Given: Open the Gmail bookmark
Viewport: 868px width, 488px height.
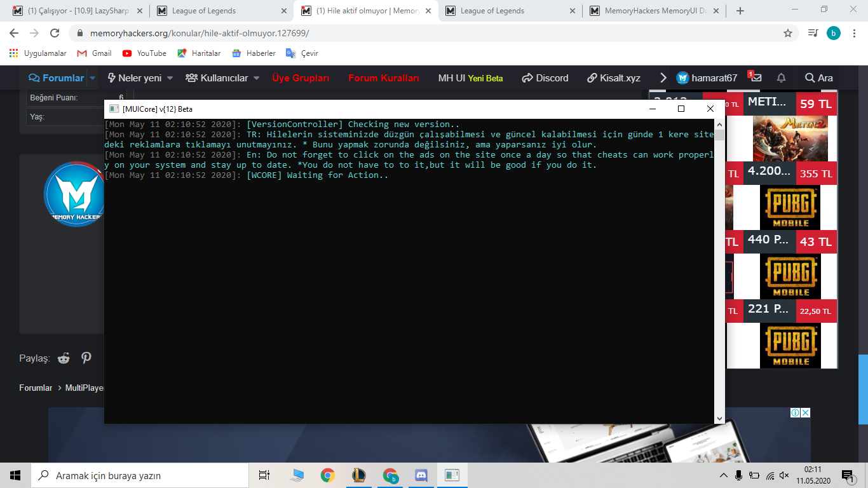Looking at the screenshot, I should tap(94, 53).
